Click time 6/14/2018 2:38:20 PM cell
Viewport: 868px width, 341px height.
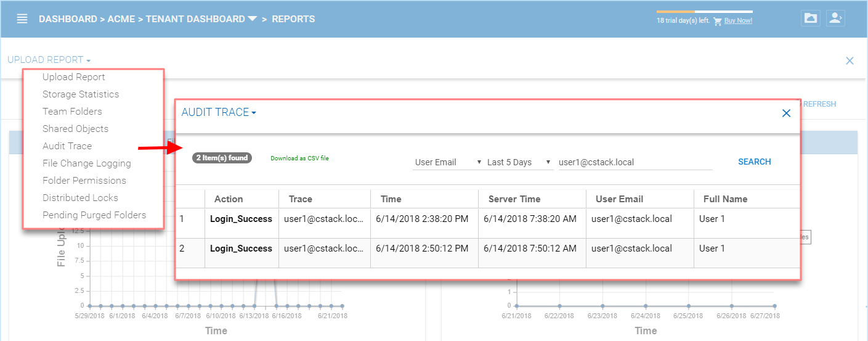422,219
